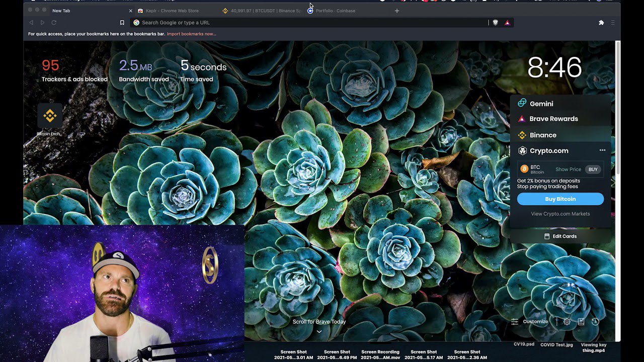Click Show Price for Bitcoin

[568, 169]
